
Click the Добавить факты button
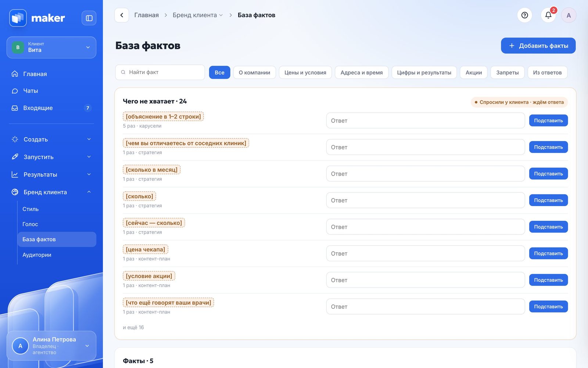538,46
